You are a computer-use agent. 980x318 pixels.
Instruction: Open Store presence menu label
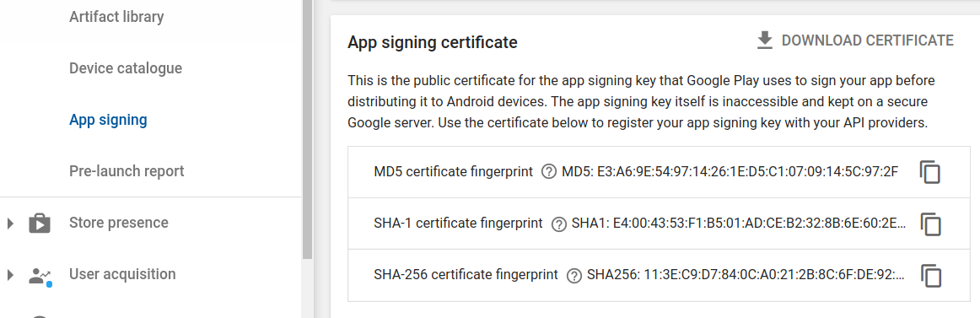click(119, 223)
